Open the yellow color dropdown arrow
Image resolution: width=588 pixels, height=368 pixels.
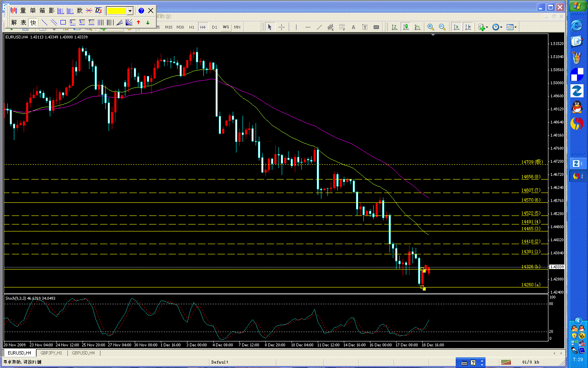[x=130, y=11]
